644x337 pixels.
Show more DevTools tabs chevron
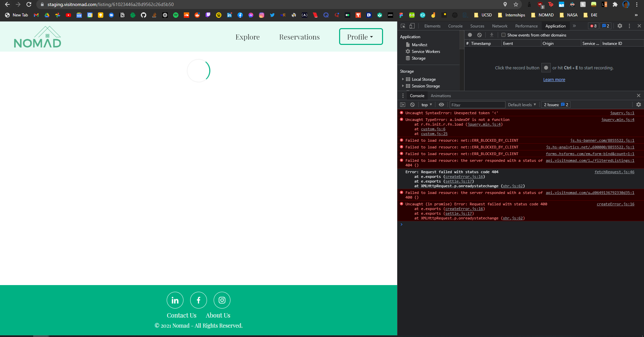coord(574,26)
